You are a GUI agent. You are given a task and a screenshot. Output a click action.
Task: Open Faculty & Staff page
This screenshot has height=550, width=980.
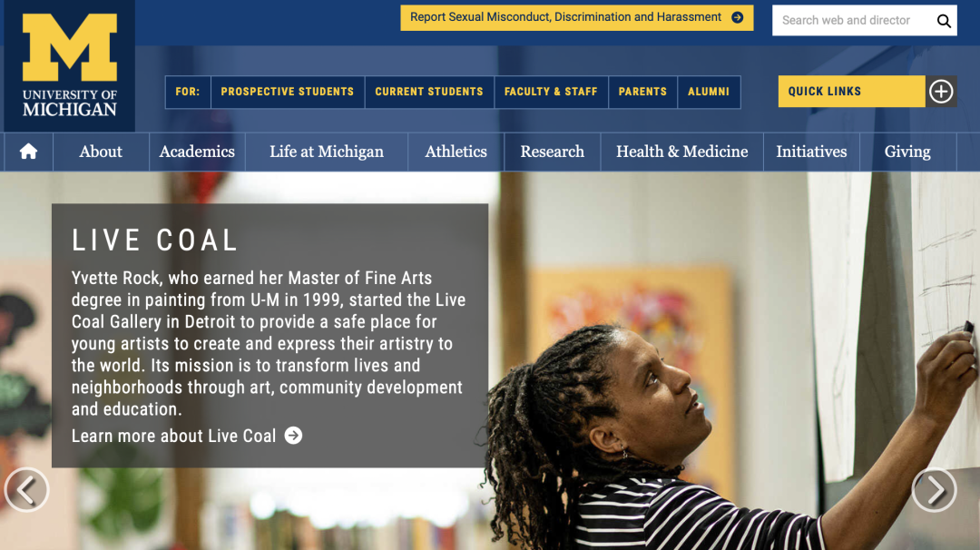coord(551,92)
